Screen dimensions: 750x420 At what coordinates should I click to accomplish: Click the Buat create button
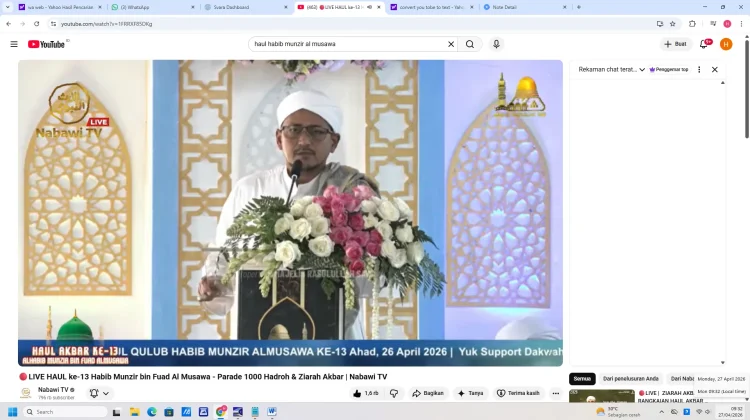tap(675, 44)
